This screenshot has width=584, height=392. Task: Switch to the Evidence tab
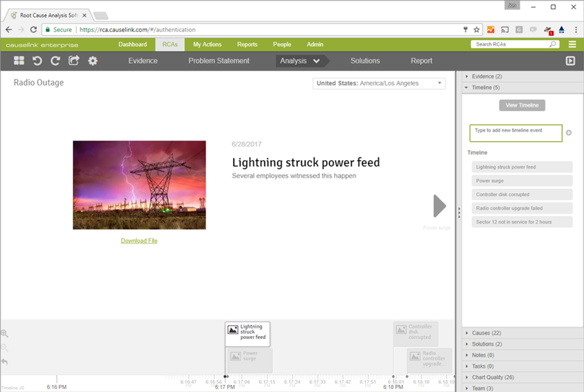[x=142, y=60]
